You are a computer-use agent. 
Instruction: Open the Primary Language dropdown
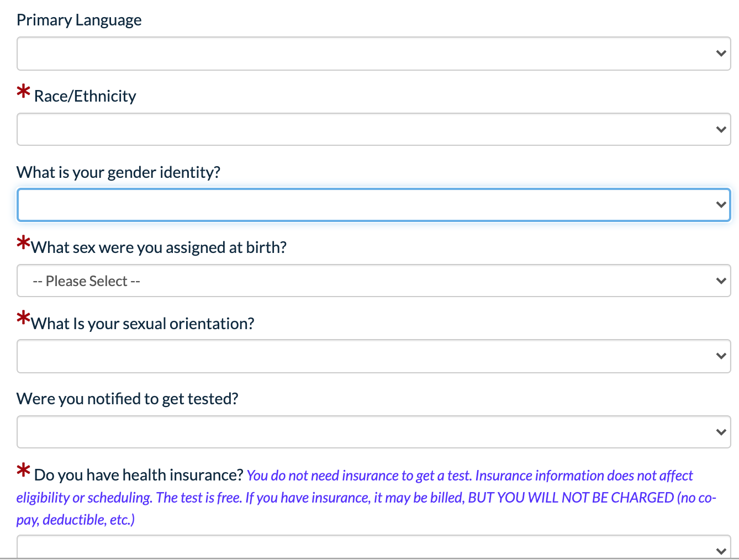coord(373,54)
